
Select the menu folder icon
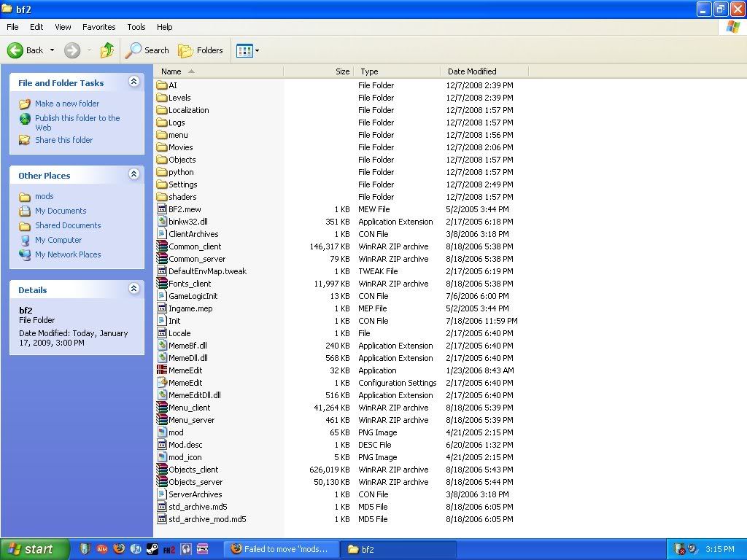click(x=162, y=135)
